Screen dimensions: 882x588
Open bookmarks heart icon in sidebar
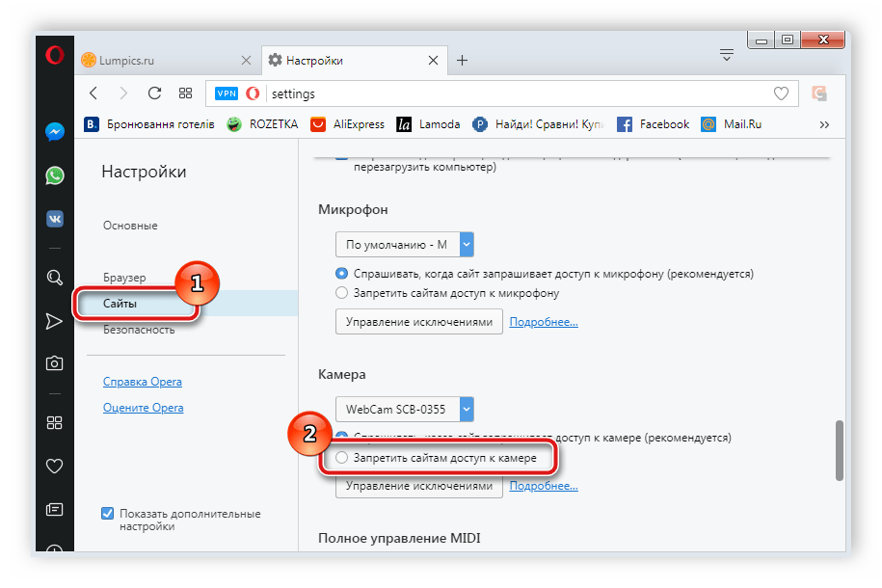(x=55, y=467)
